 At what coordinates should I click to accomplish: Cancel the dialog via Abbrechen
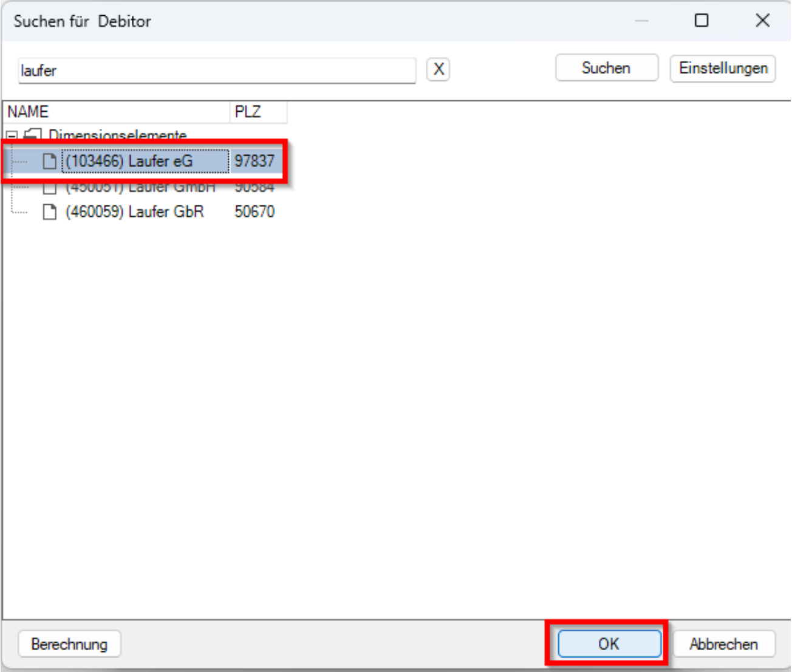723,644
